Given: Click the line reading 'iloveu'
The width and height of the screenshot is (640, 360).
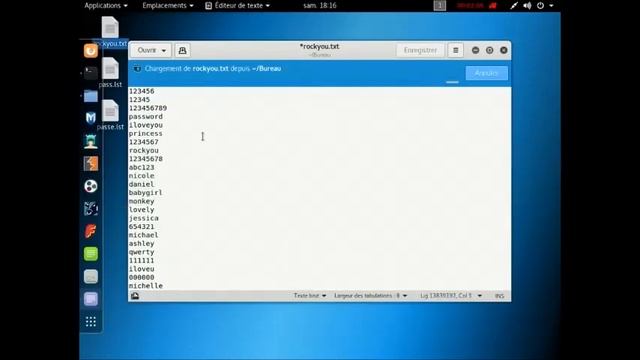Looking at the screenshot, I should point(142,269).
